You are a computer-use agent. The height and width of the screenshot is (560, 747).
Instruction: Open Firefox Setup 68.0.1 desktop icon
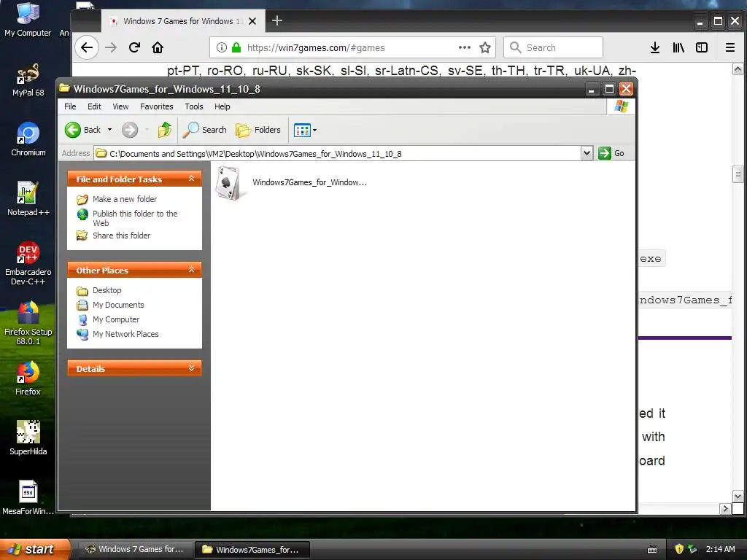28,323
